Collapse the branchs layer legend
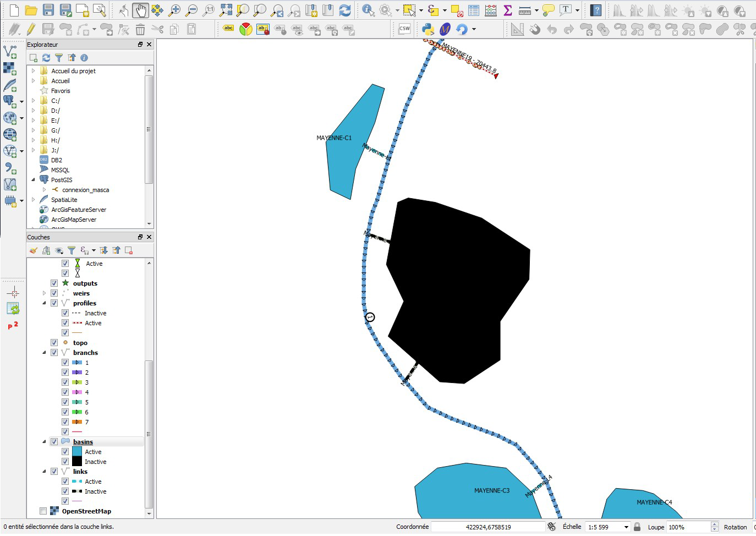Image resolution: width=756 pixels, height=536 pixels. (44, 353)
